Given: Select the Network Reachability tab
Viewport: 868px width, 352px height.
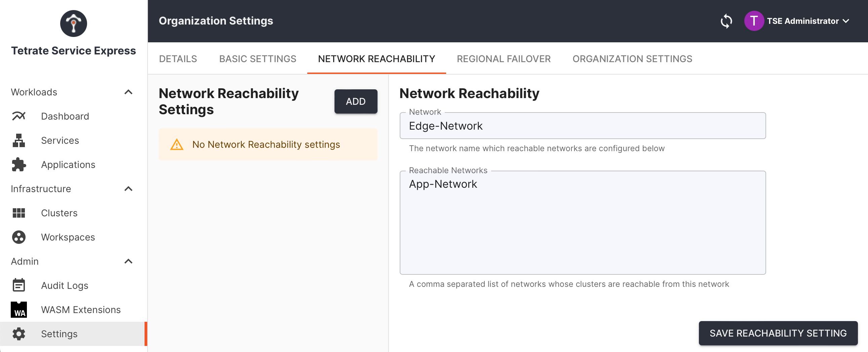Looking at the screenshot, I should point(377,59).
